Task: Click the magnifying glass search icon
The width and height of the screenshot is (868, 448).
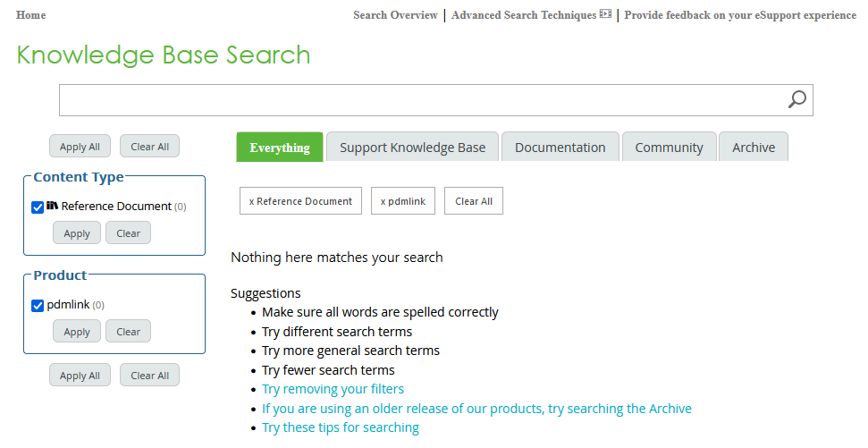Action: (796, 99)
